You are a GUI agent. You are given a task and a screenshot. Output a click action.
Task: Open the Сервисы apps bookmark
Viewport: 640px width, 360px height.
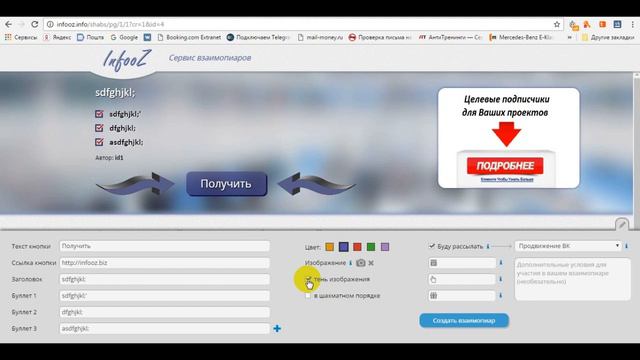pos(20,37)
